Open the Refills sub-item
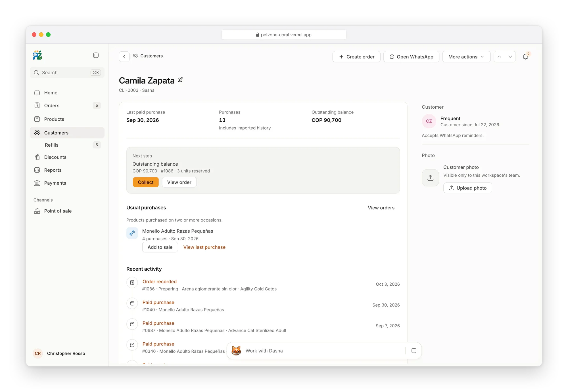568x392 pixels. [x=67, y=145]
